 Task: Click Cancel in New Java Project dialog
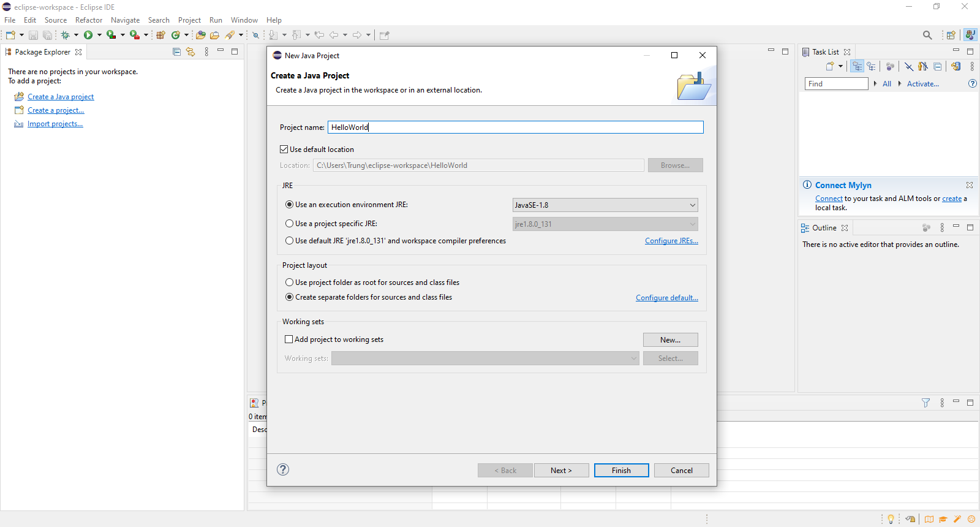(x=682, y=471)
